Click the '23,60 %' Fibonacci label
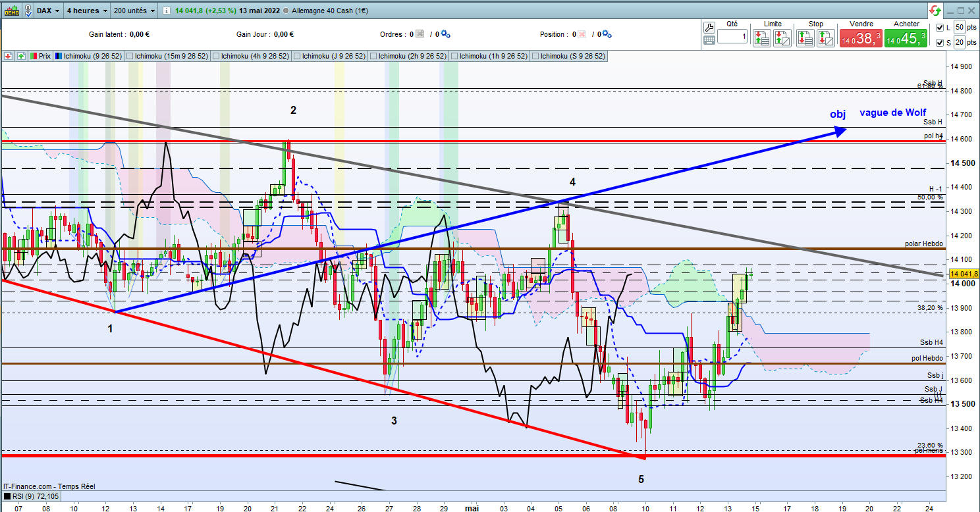Viewport: 980px width, 512px height. coord(931,445)
